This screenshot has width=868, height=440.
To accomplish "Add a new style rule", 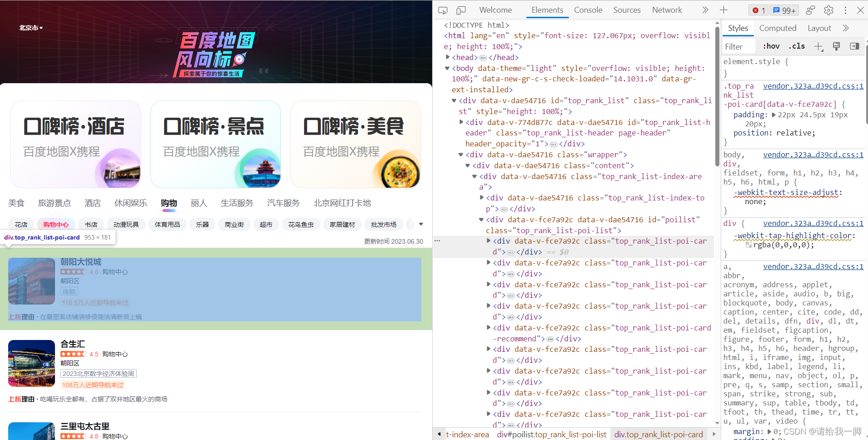I will 818,46.
